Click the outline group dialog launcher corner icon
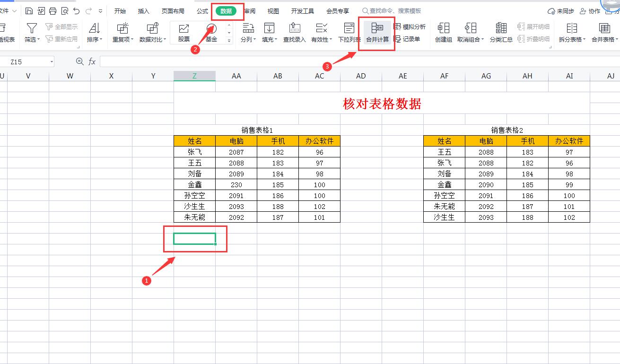 [x=550, y=47]
